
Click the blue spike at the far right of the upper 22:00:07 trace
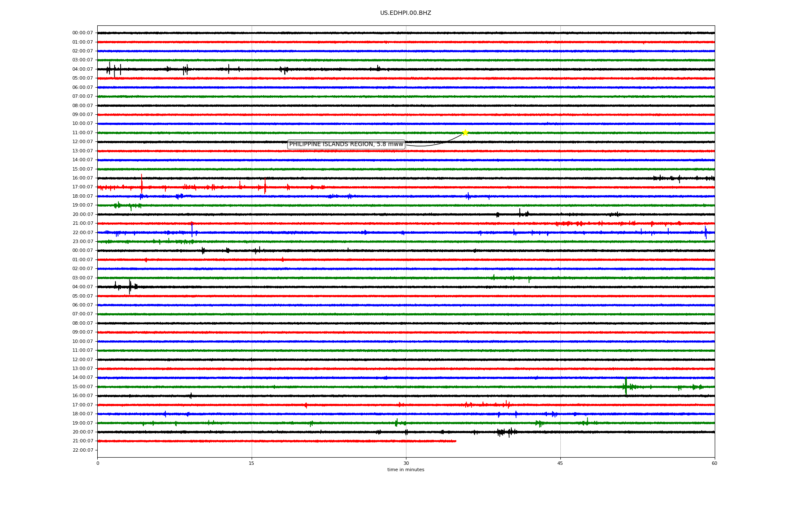point(705,232)
